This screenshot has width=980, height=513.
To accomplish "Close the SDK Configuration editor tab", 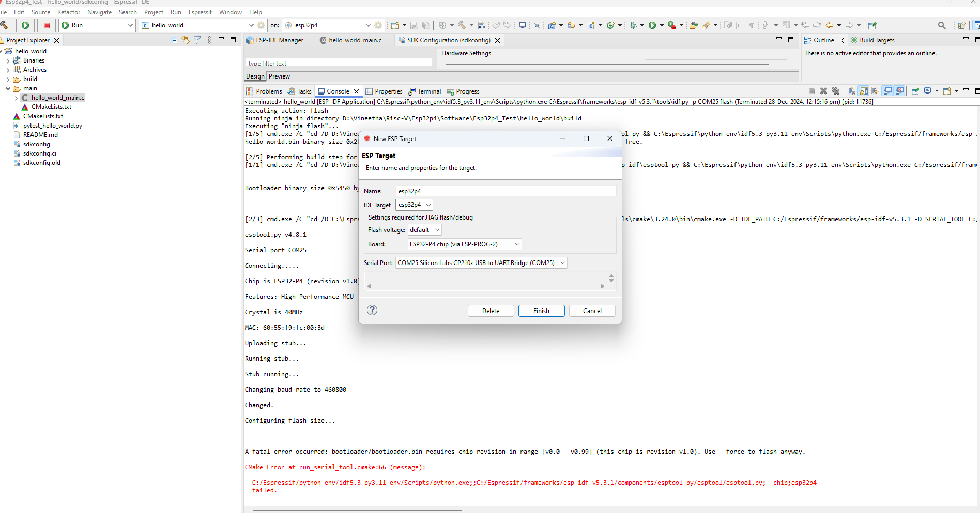I will click(x=497, y=40).
